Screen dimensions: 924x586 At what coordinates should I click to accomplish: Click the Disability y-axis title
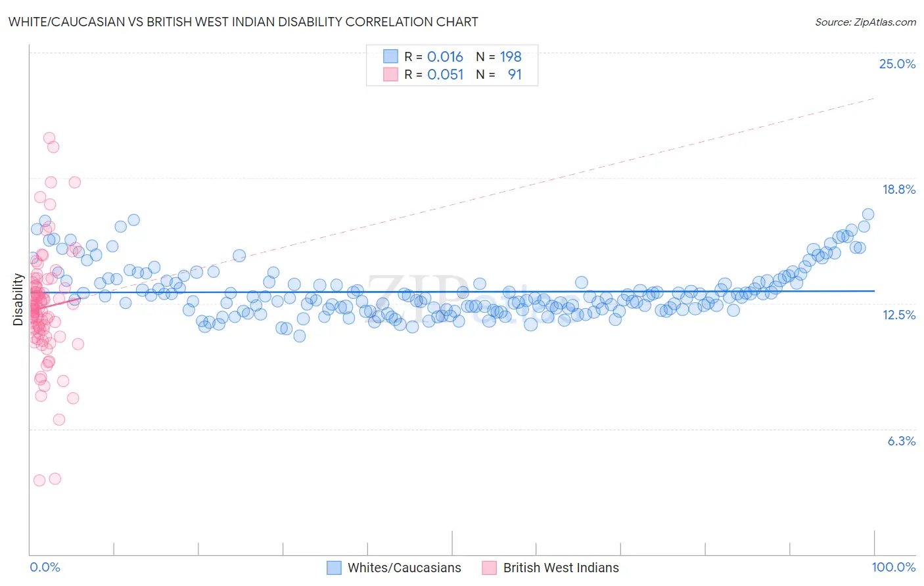18,300
